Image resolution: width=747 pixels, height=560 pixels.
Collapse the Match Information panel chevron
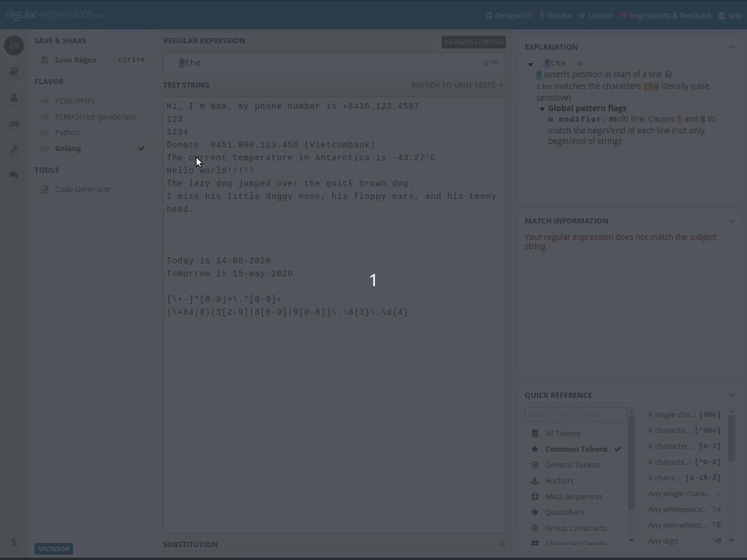tap(732, 221)
